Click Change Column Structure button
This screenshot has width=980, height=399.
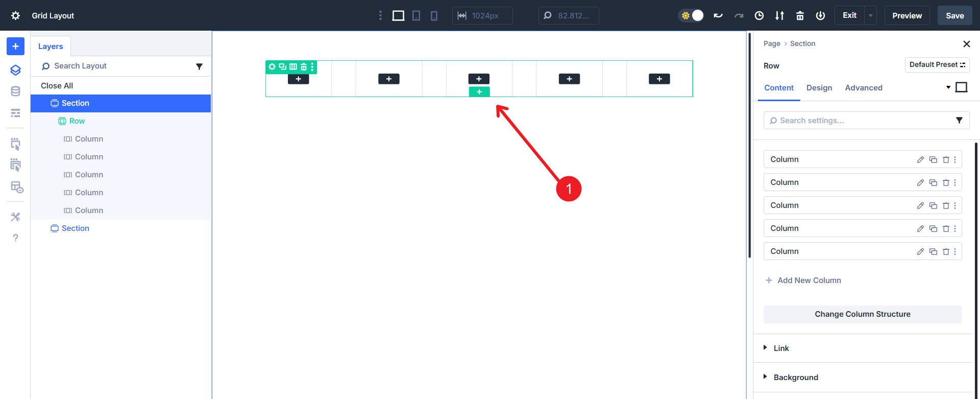[x=863, y=314]
